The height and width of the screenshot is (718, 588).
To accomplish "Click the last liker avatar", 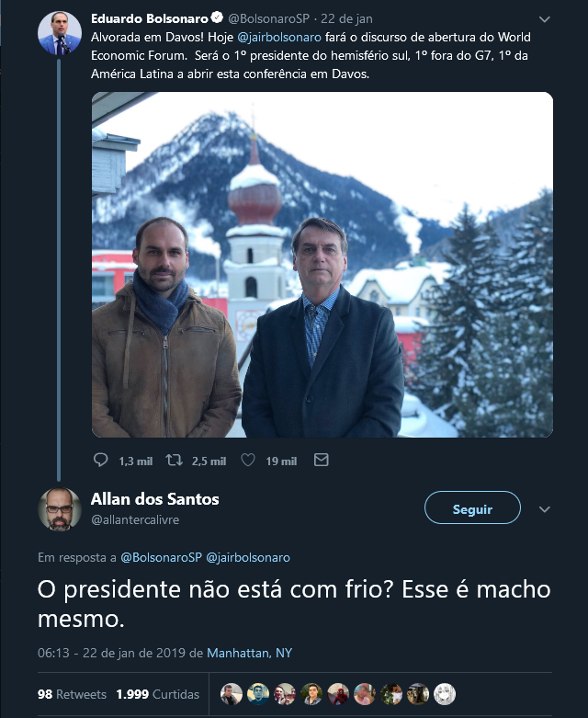I will pos(445,694).
